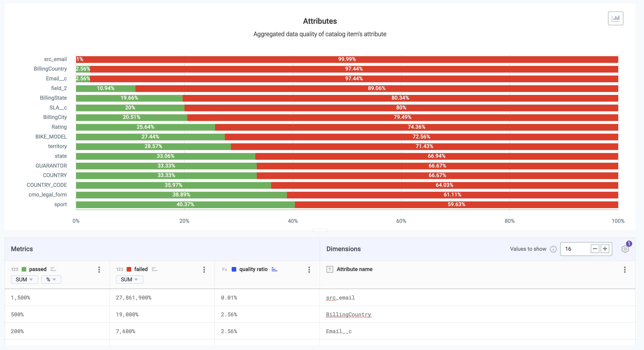Click the bar chart icon in top-right corner
This screenshot has height=350, width=644.
click(615, 18)
